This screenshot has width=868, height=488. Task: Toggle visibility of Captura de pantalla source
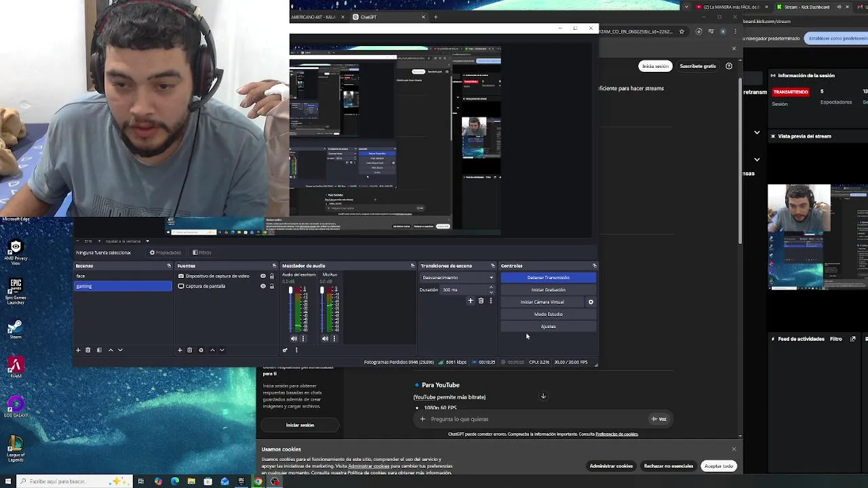(x=263, y=286)
